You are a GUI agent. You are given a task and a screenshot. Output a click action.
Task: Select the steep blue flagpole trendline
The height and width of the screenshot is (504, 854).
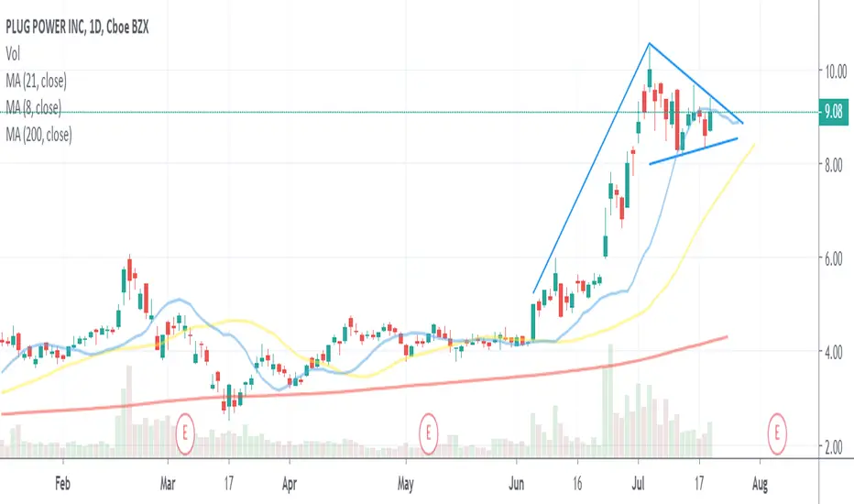(x=591, y=168)
